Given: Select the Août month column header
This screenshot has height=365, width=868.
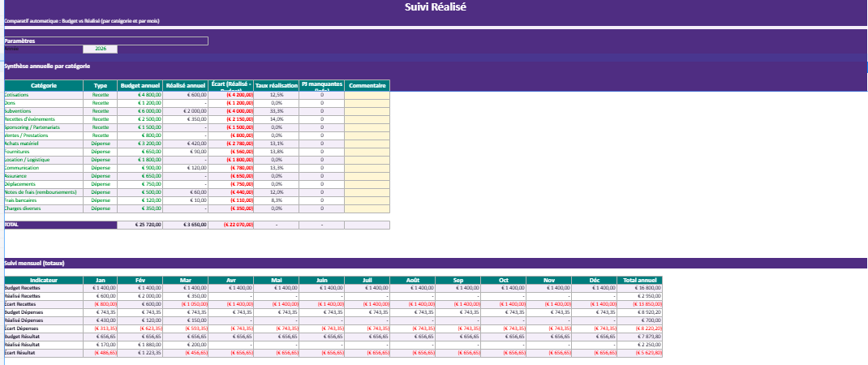Looking at the screenshot, I should click(412, 280).
